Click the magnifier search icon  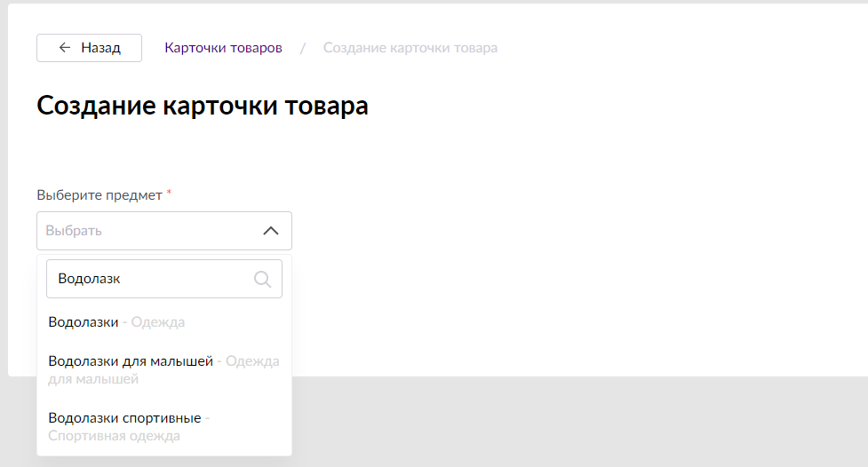[262, 279]
